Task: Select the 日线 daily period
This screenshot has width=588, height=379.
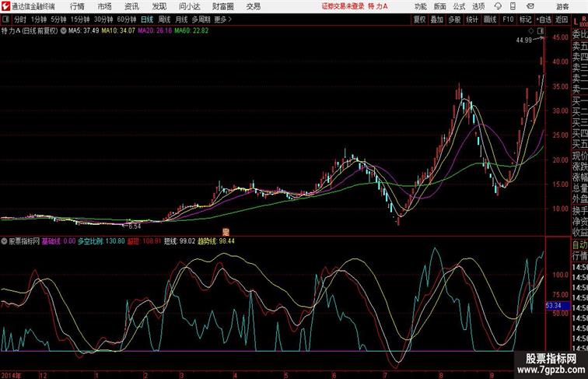Action: pos(147,19)
